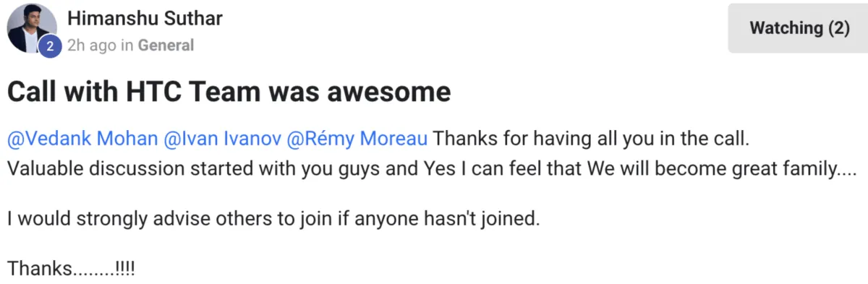Open the post title about HTC Team call
Image resolution: width=868 pixels, height=284 pixels.
click(229, 92)
